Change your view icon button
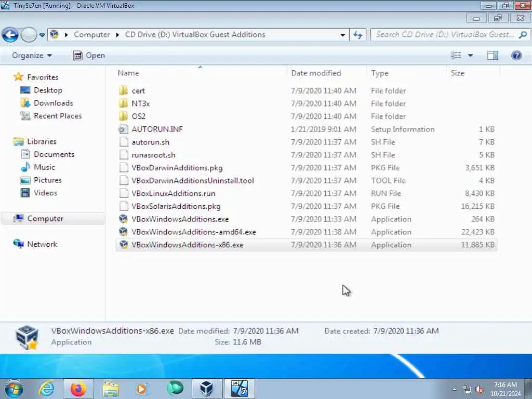This screenshot has height=399, width=532. click(456, 55)
